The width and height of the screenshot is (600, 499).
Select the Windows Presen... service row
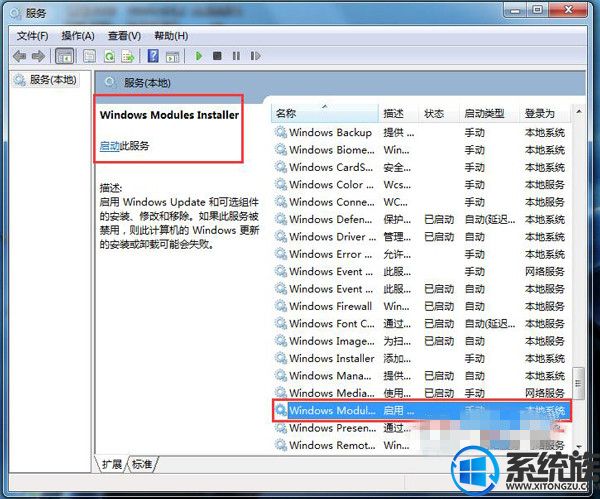tap(421, 428)
